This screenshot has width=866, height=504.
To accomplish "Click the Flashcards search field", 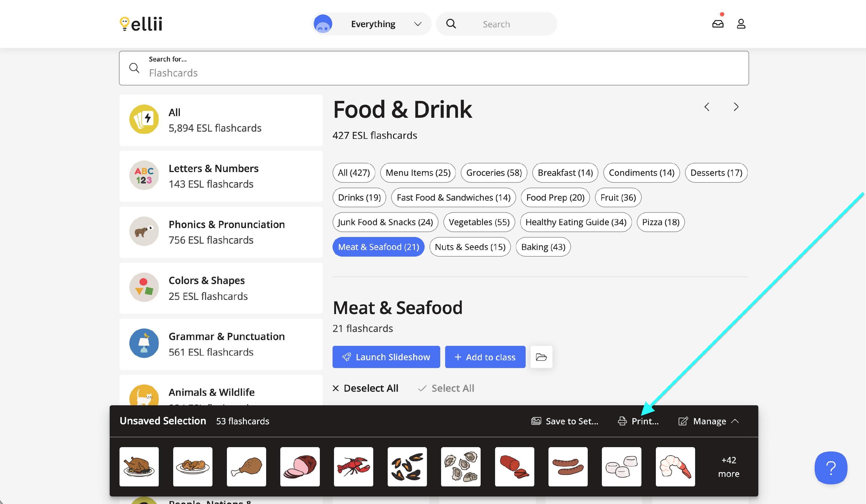I will [x=434, y=68].
